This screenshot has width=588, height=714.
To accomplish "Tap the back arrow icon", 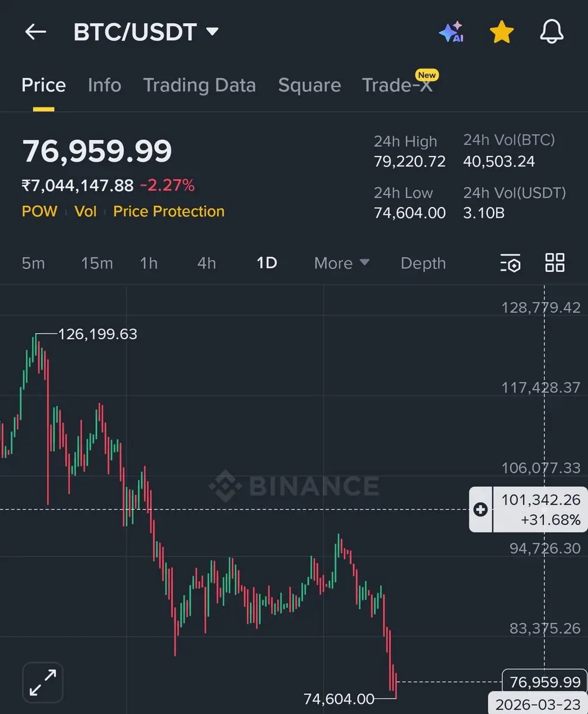I will (35, 32).
